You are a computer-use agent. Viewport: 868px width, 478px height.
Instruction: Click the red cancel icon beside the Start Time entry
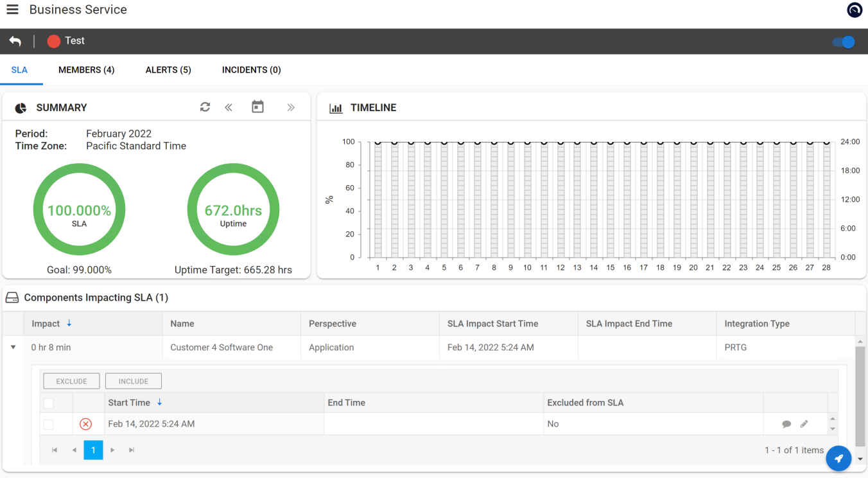(84, 424)
